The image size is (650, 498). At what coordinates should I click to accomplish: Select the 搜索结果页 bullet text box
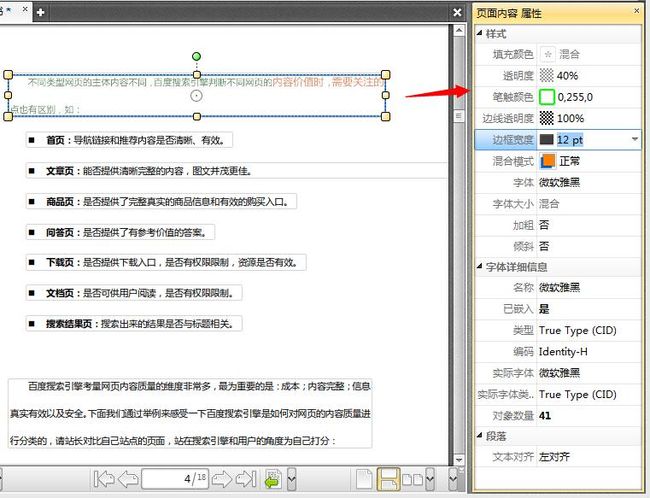[x=134, y=323]
